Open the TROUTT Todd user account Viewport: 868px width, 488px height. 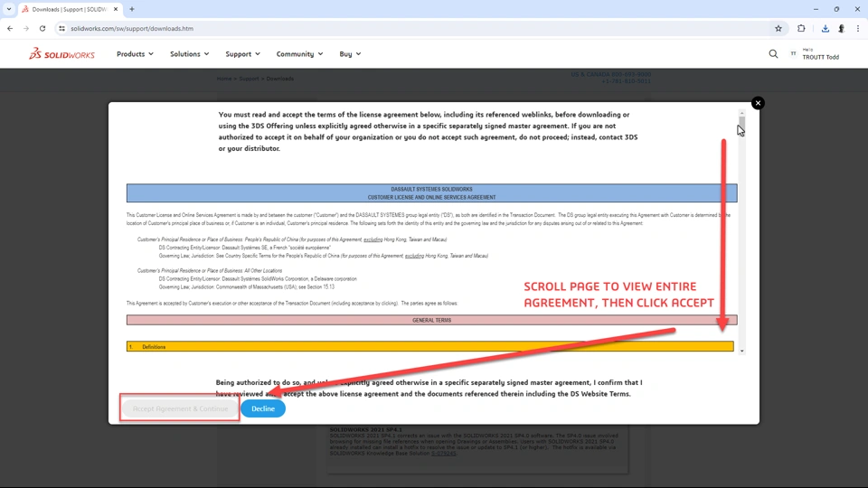pyautogui.click(x=816, y=53)
